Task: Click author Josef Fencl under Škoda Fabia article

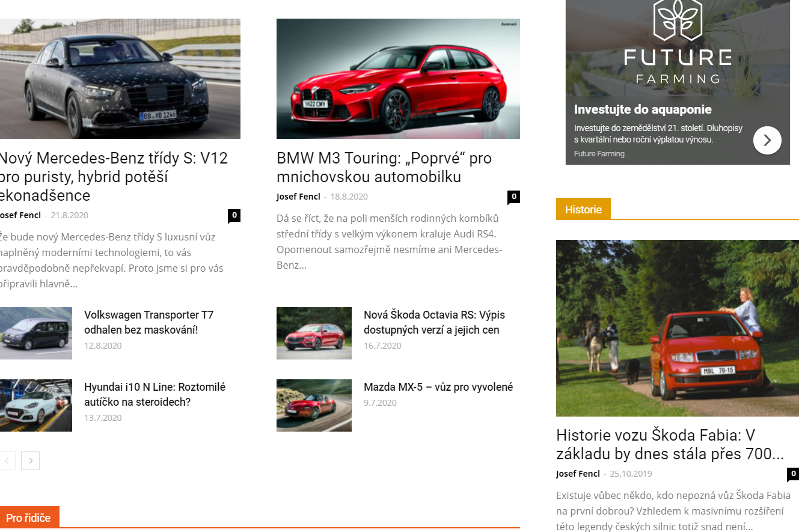Action: pos(578,474)
